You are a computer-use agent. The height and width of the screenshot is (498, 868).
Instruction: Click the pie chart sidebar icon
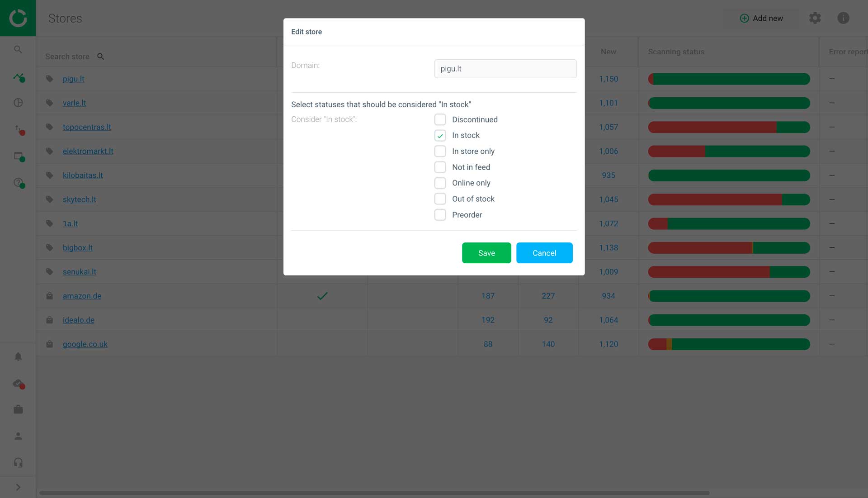click(x=18, y=103)
